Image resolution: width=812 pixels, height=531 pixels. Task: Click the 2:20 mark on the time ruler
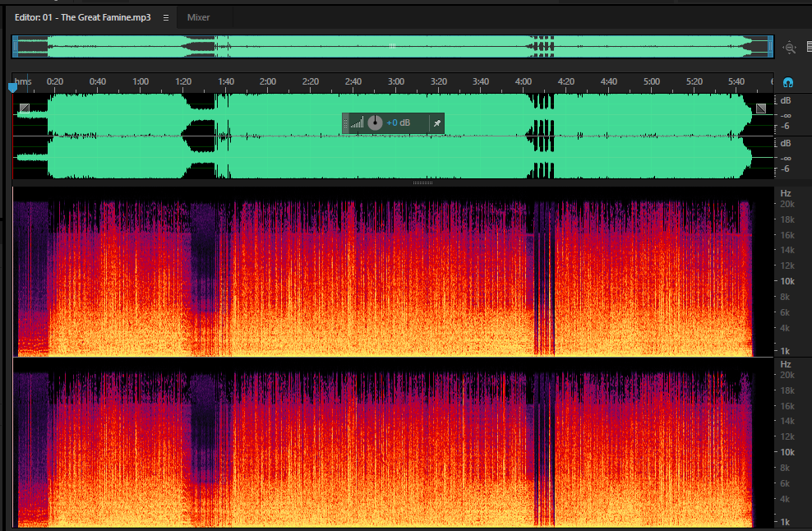311,81
